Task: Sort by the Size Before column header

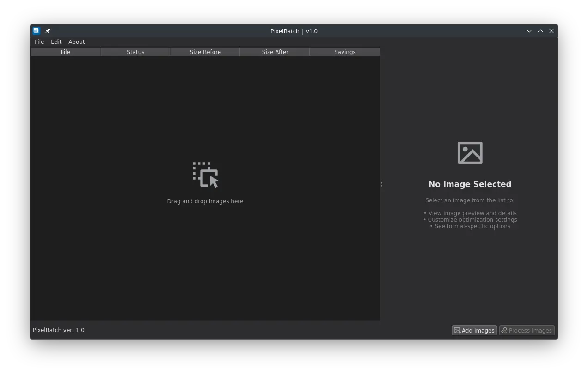Action: coord(205,52)
